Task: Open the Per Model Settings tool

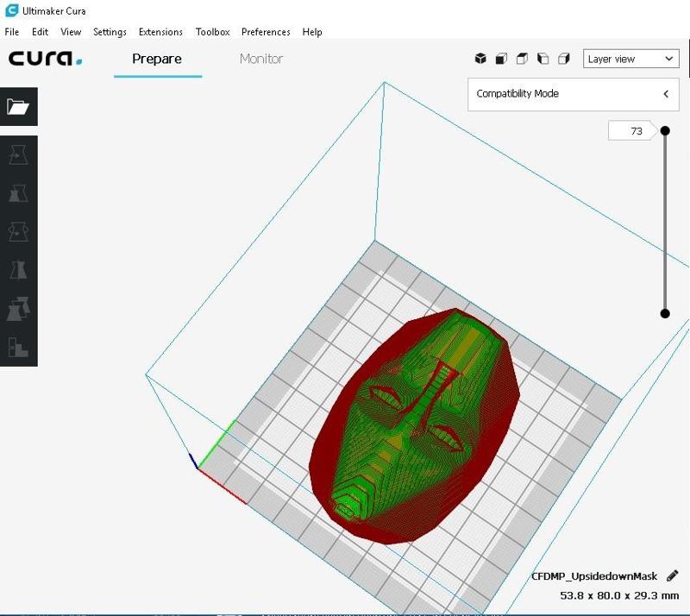Action: [x=18, y=308]
